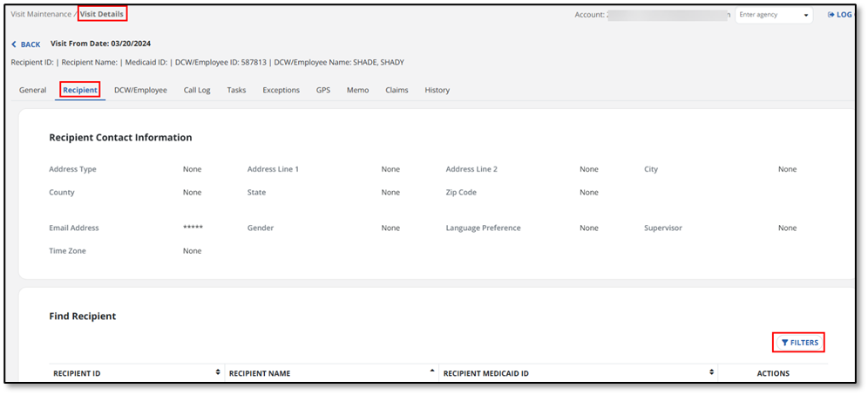Toggle sort arrow on Recipient Name column

click(433, 372)
